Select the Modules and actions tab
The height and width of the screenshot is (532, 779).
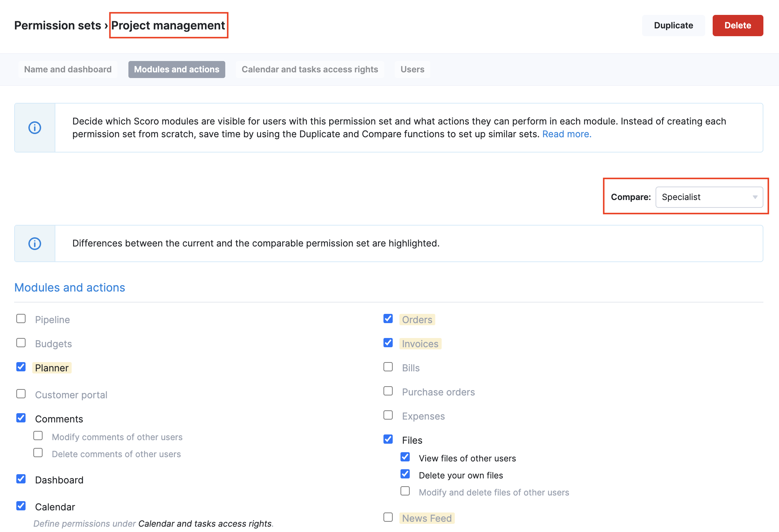tap(177, 70)
